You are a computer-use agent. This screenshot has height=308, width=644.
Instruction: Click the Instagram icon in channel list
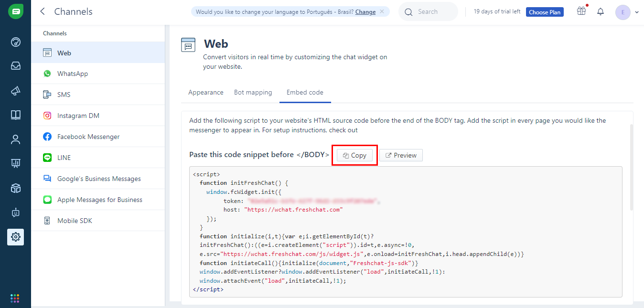pos(47,116)
